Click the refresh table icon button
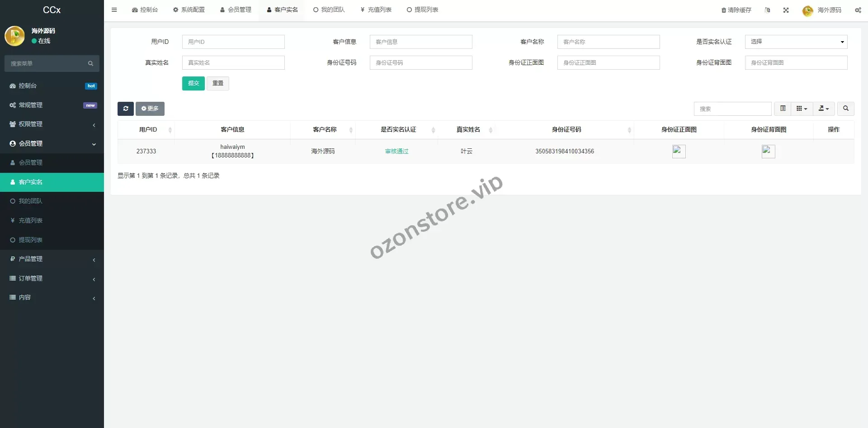The width and height of the screenshot is (868, 428). [126, 109]
